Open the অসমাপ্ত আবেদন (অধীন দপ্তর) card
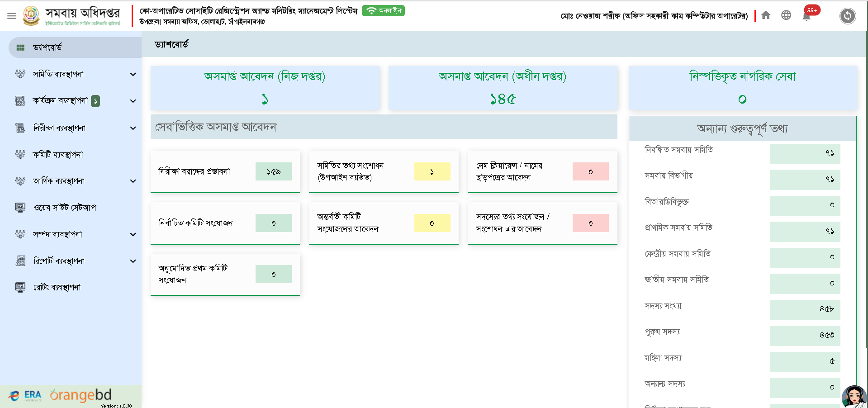This screenshot has height=408, width=868. pyautogui.click(x=503, y=88)
